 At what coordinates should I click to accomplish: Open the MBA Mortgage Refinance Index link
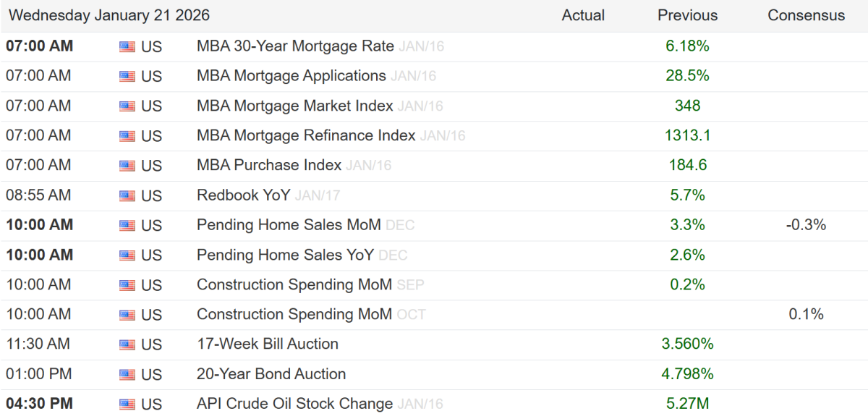(x=306, y=135)
